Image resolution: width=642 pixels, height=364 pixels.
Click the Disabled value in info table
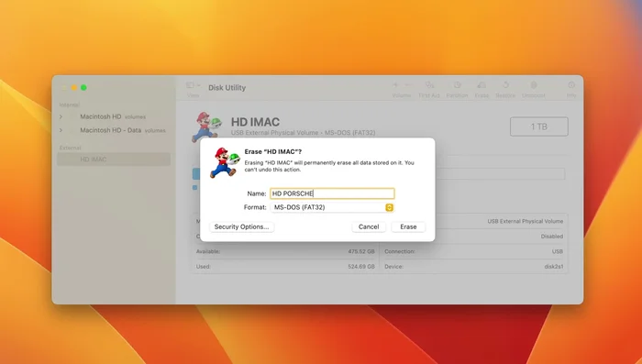coord(551,237)
